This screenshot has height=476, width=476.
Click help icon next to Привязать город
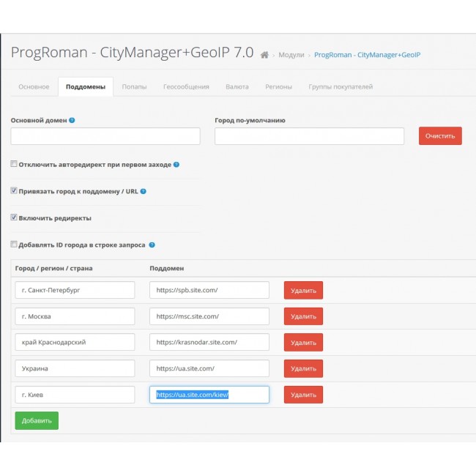[144, 191]
